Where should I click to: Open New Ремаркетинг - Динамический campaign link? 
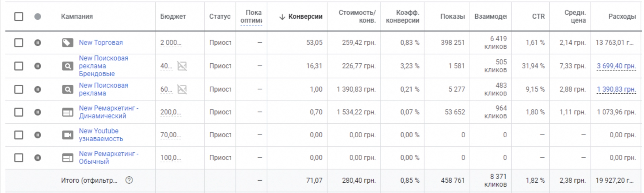[109, 112]
